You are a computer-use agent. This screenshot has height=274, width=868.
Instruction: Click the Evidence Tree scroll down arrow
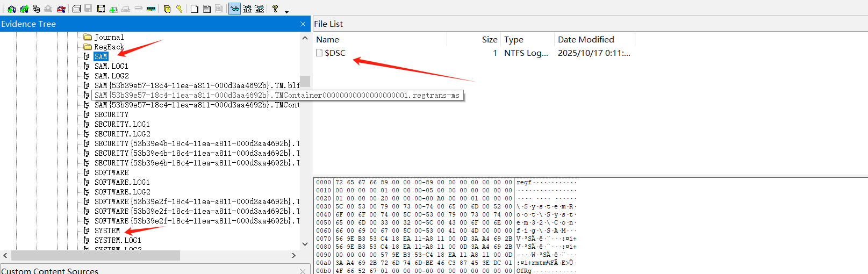pos(305,243)
